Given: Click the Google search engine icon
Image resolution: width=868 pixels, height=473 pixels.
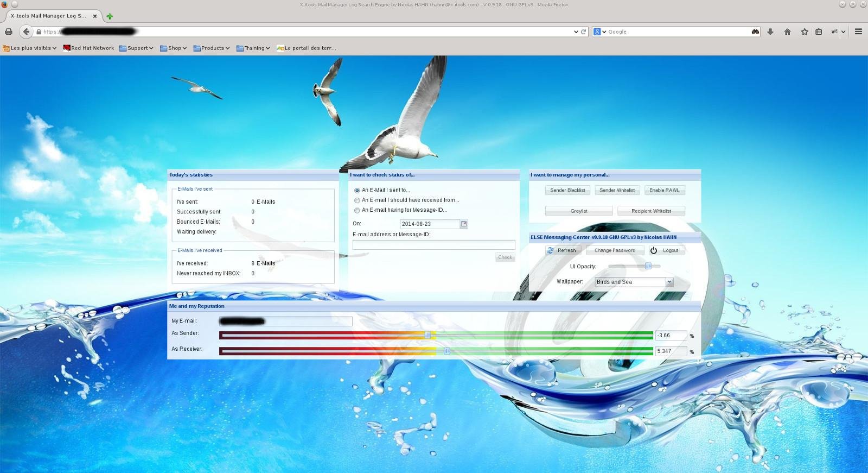Looking at the screenshot, I should (597, 31).
